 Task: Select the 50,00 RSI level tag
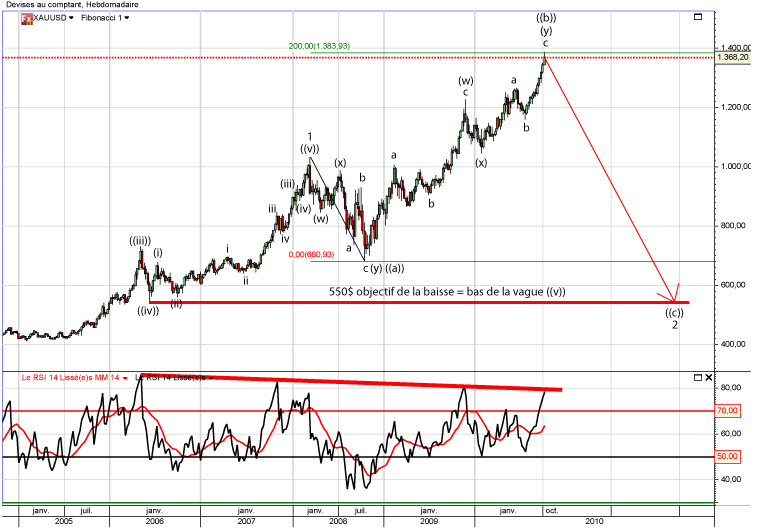(x=728, y=456)
